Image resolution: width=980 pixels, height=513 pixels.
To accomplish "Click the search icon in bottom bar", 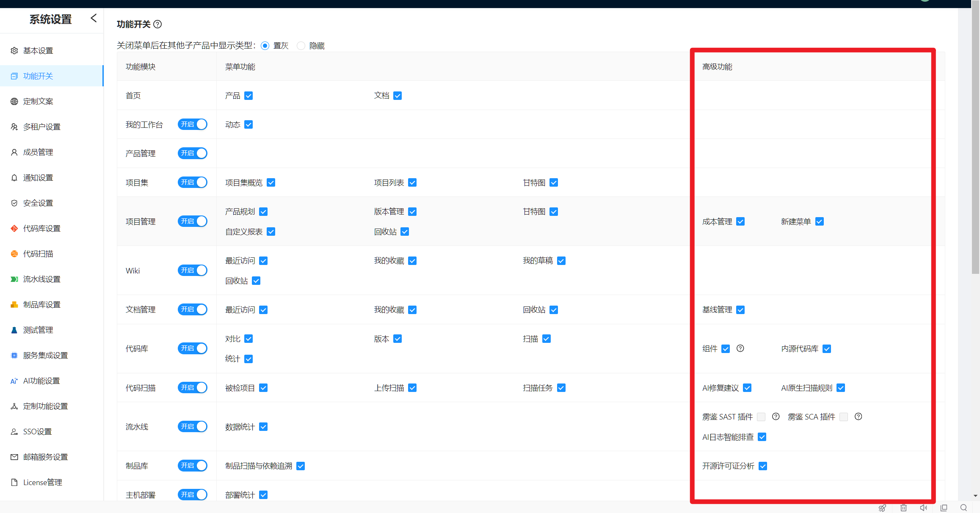I will point(963,507).
